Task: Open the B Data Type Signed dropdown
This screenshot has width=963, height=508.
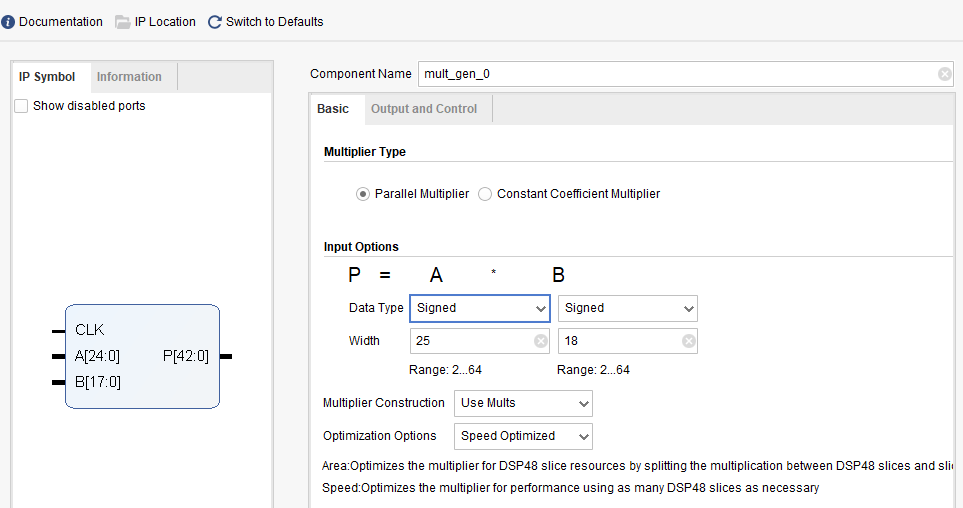Action: pyautogui.click(x=627, y=308)
